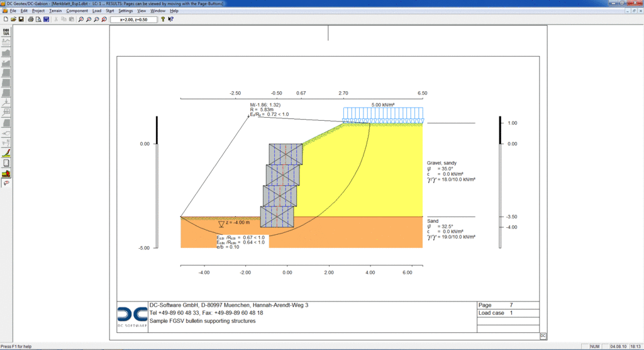Open print preview from the toolbar
Viewport: 644px width, 350px height.
click(x=38, y=20)
